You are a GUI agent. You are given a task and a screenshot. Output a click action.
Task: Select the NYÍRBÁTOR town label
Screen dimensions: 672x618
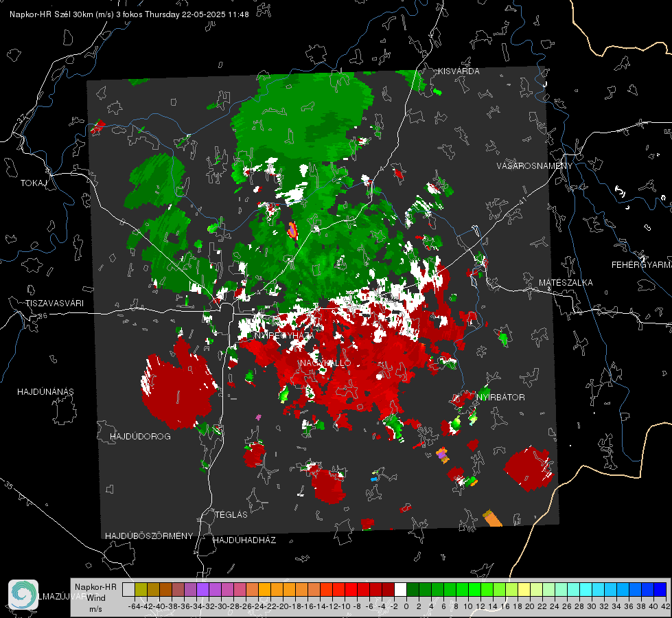[500, 398]
